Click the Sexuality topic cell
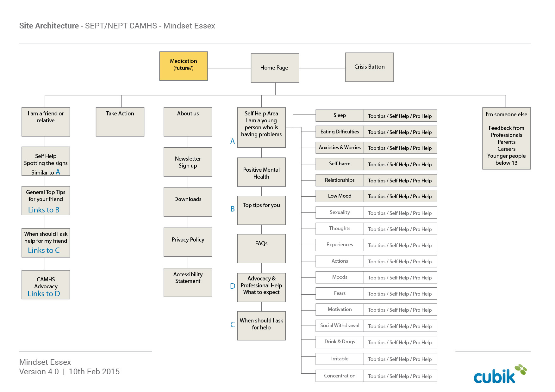The width and height of the screenshot is (555, 392). coord(340,213)
